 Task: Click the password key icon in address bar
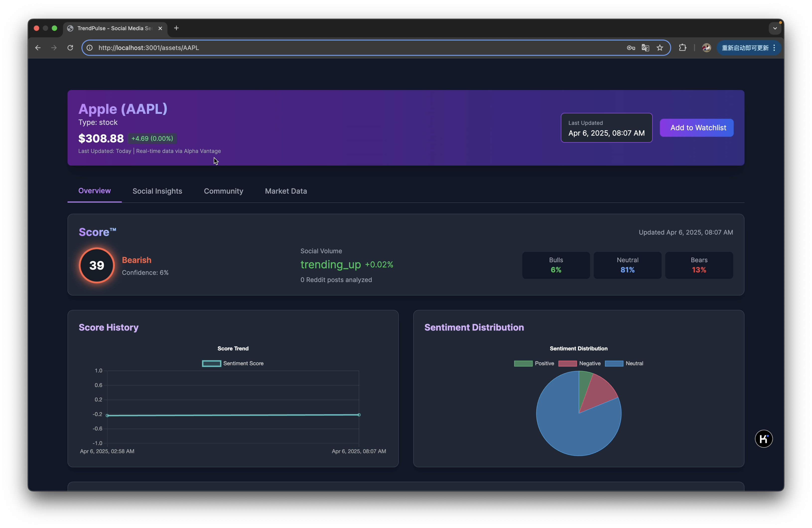click(x=630, y=48)
